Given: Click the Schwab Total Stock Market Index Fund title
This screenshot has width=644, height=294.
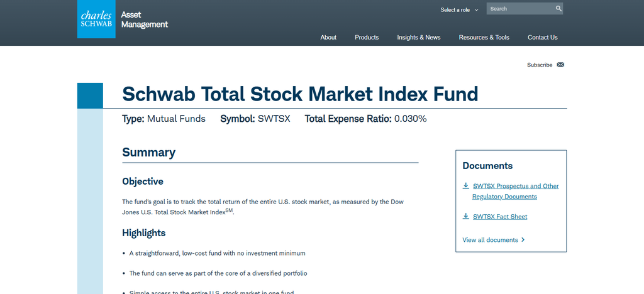Looking at the screenshot, I should [300, 94].
